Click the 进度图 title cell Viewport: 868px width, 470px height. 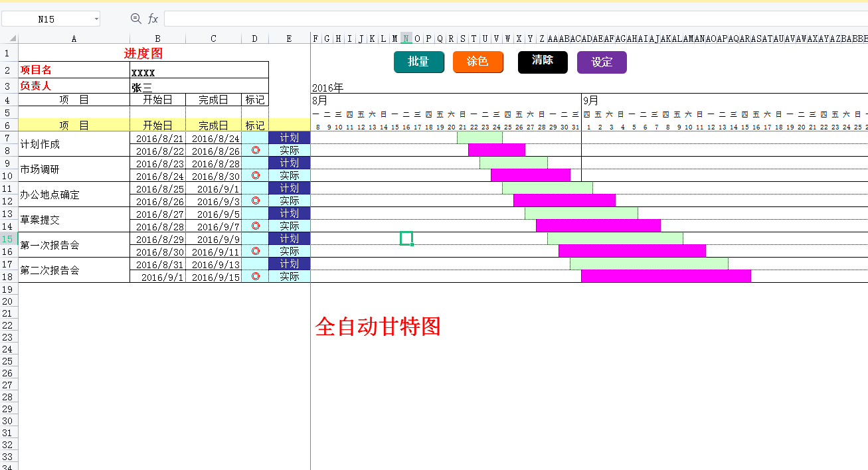(x=143, y=53)
